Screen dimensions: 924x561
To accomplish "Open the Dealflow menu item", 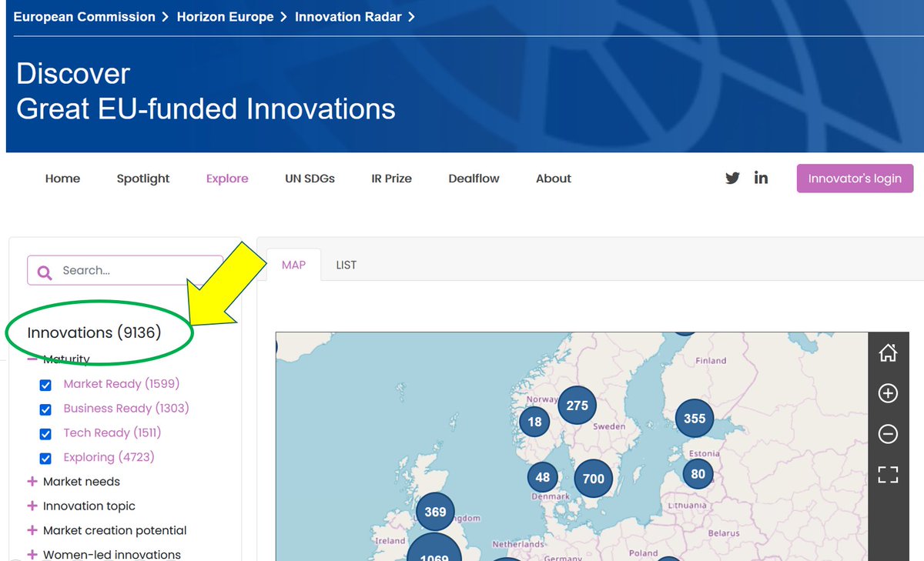I will [x=474, y=178].
